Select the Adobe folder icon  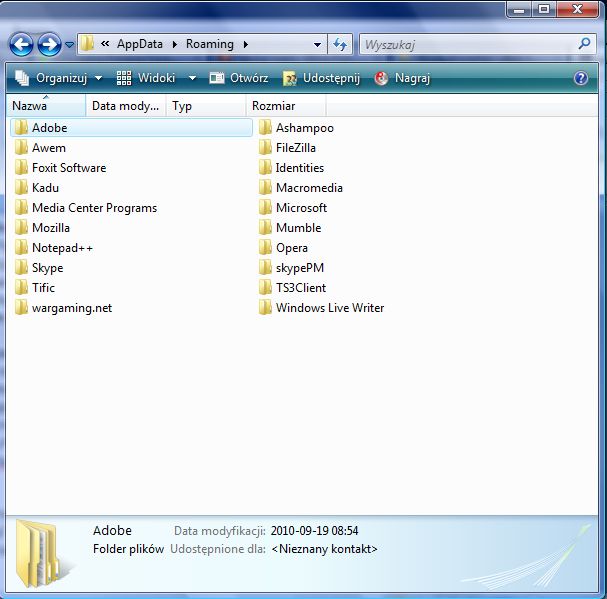point(21,127)
